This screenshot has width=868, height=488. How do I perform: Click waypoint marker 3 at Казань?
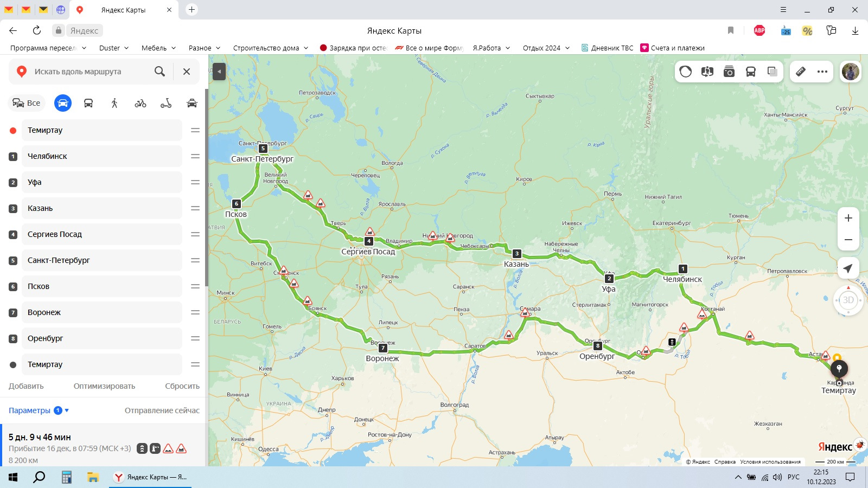point(517,253)
